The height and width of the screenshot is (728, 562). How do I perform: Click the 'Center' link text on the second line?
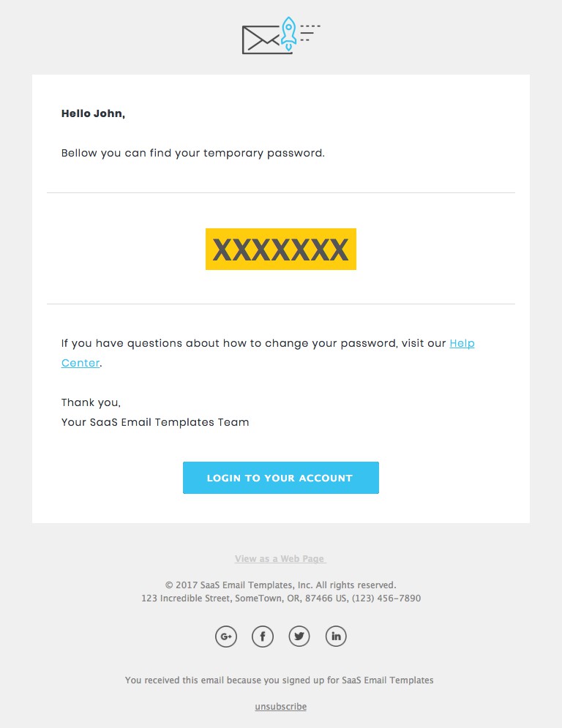pos(80,363)
